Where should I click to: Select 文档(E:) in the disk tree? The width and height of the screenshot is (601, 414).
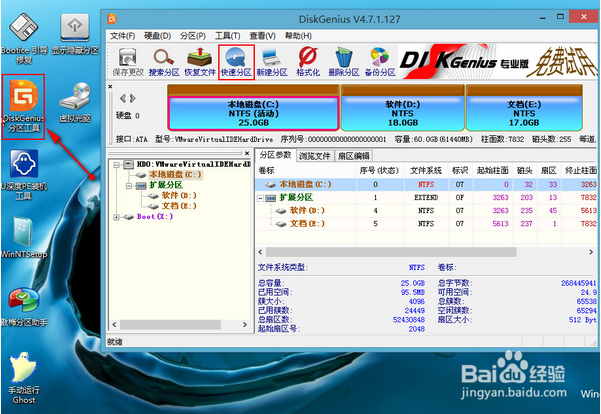pos(179,206)
